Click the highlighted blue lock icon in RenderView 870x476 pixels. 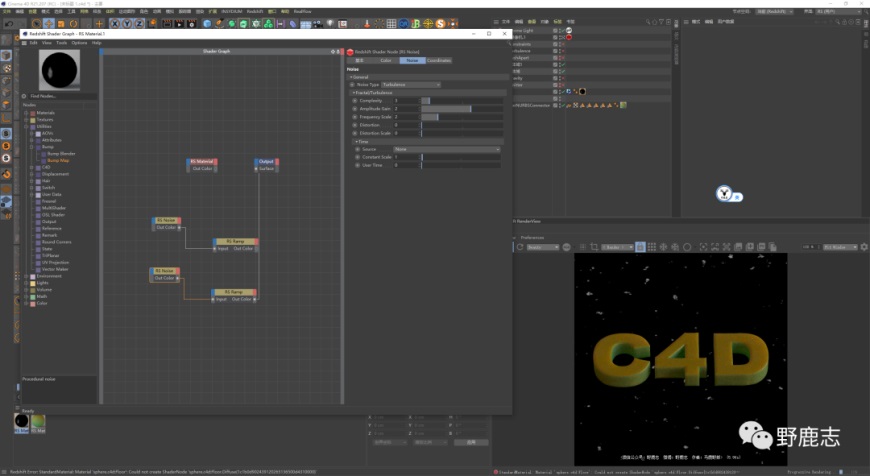click(x=640, y=247)
